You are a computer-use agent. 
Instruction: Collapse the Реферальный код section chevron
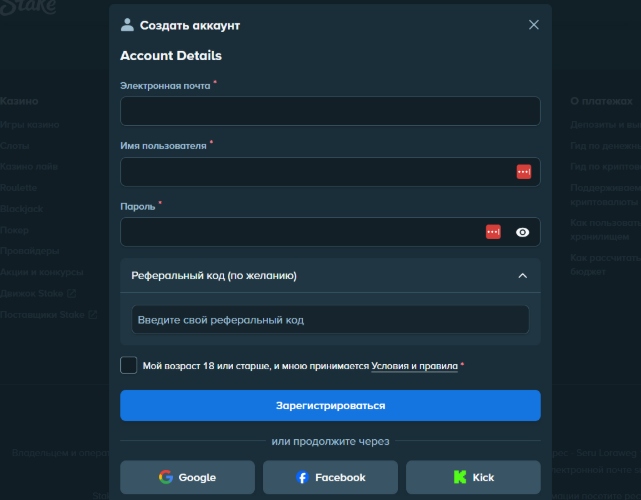pos(522,276)
